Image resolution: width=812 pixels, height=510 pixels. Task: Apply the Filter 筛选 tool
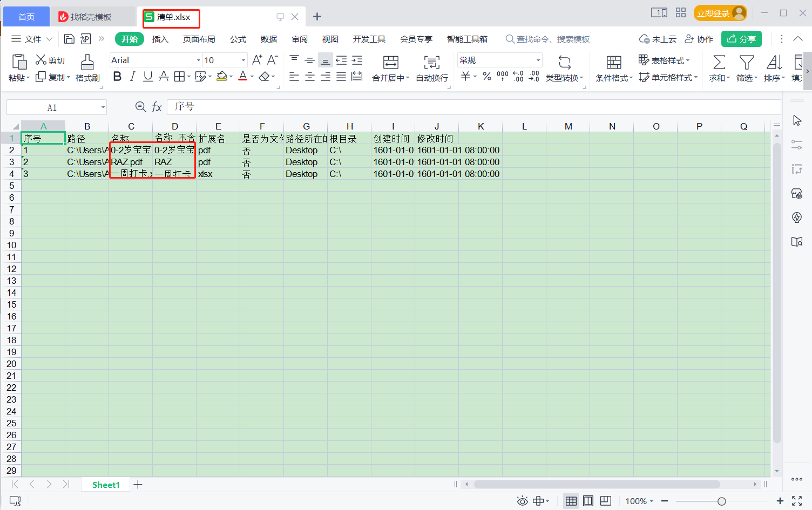click(746, 67)
